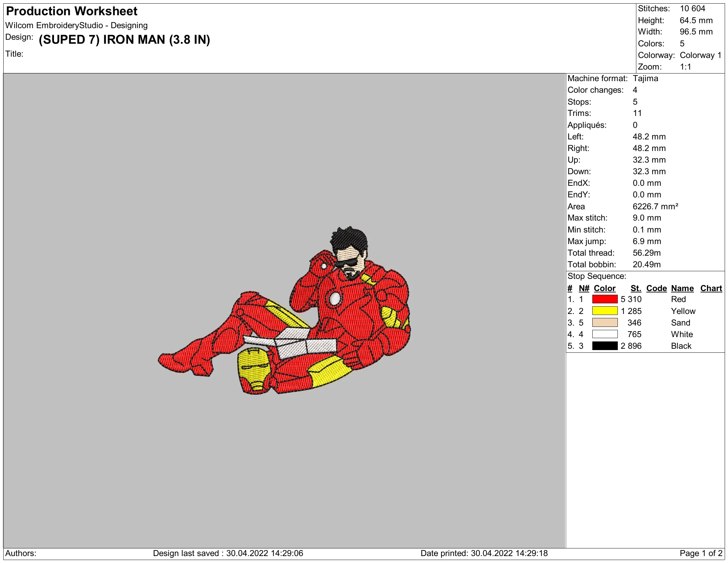
Task: Click the Stitches value '10 604'
Action: (692, 9)
